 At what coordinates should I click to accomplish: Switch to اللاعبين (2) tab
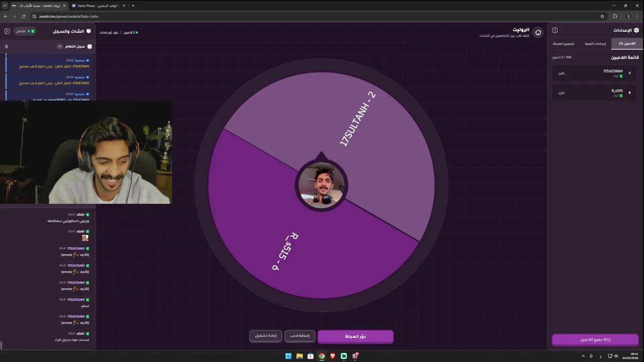click(x=627, y=44)
